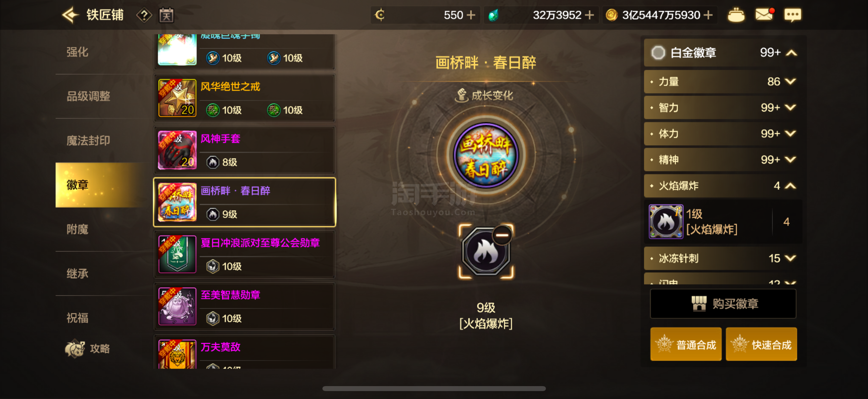Viewport: 868px width, 399px height.
Task: Add more gems with the plus
Action: (x=589, y=15)
